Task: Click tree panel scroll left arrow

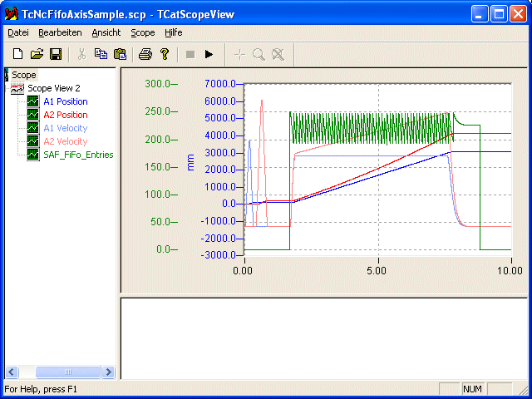Action: (12, 372)
